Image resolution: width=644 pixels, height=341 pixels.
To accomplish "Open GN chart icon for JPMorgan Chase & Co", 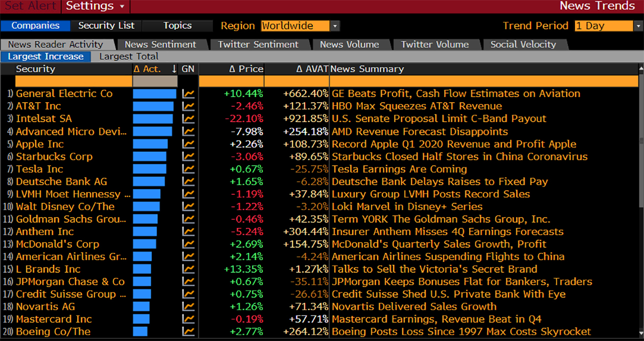I will 189,282.
